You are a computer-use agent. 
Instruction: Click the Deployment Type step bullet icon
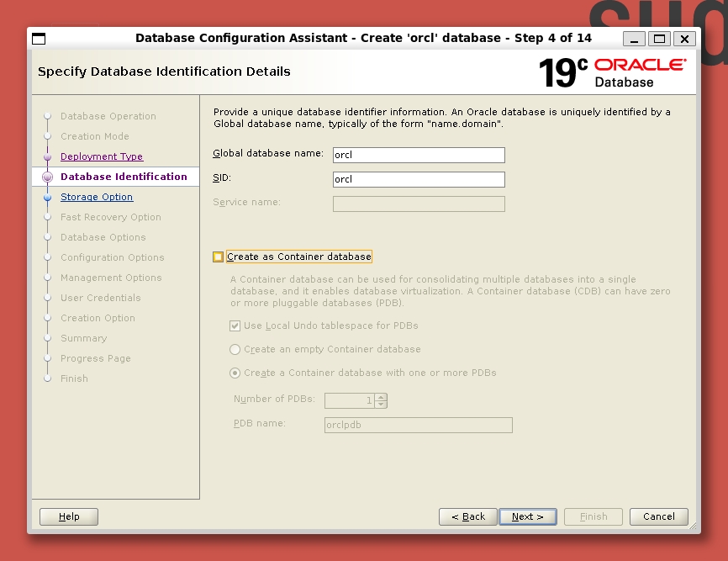[x=48, y=156]
